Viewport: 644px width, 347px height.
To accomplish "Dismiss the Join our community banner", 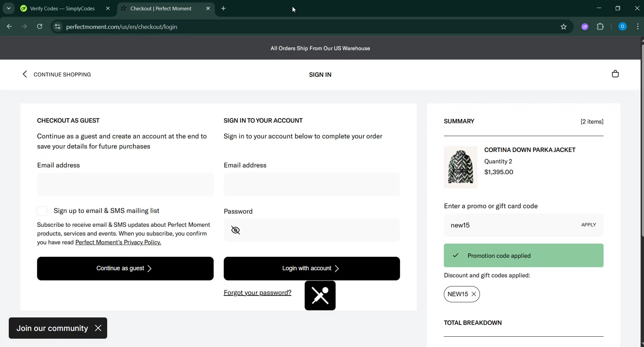I will [x=98, y=328].
